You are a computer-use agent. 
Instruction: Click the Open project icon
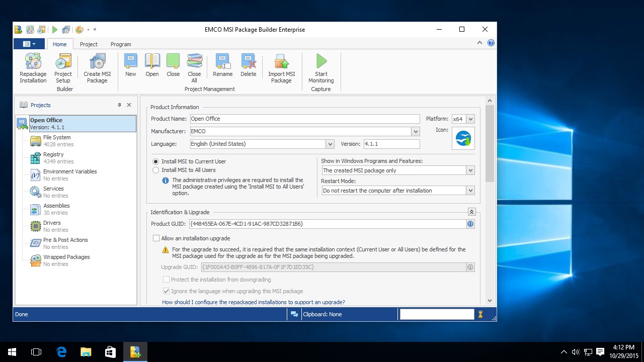pos(152,65)
